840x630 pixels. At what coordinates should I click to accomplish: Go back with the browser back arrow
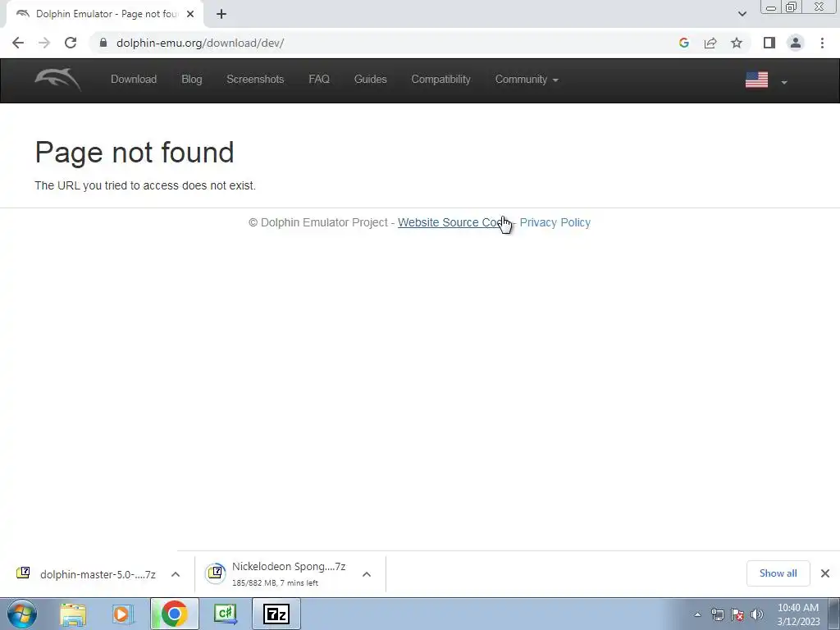(18, 43)
